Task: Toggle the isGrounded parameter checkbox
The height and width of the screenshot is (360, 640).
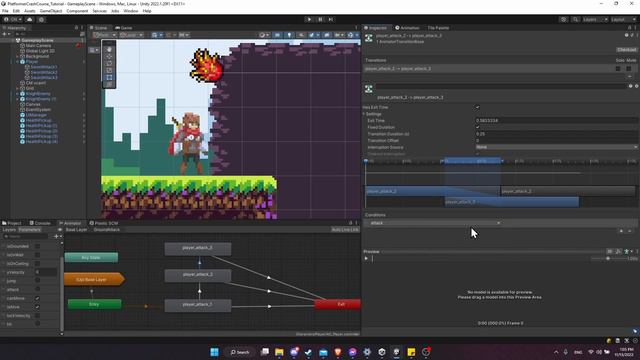Action: pyautogui.click(x=37, y=246)
